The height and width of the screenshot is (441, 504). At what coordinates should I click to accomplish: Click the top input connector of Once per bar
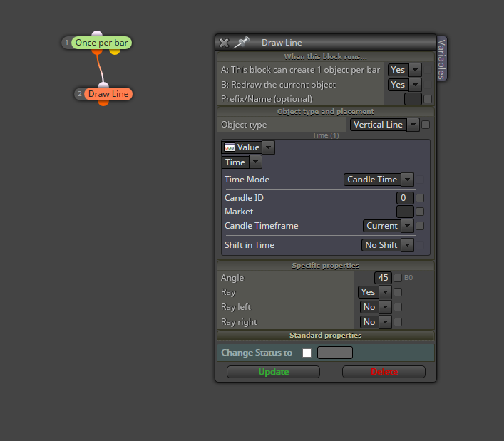click(97, 33)
